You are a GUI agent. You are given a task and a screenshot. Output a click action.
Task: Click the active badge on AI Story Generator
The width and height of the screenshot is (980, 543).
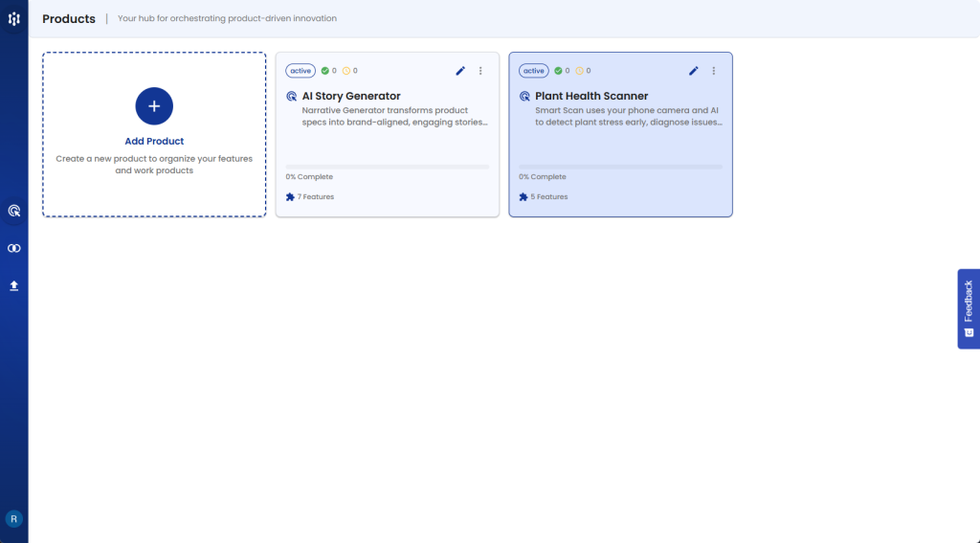pos(301,71)
